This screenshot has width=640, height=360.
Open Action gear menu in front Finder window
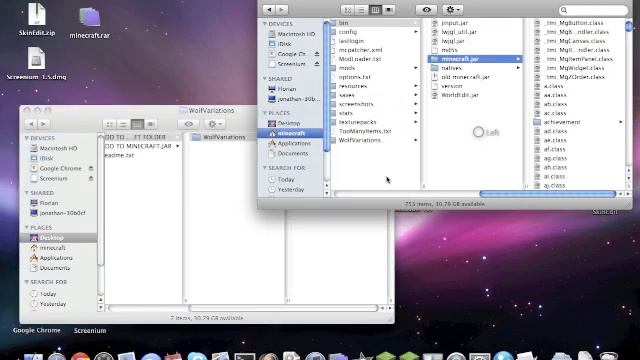tap(452, 10)
